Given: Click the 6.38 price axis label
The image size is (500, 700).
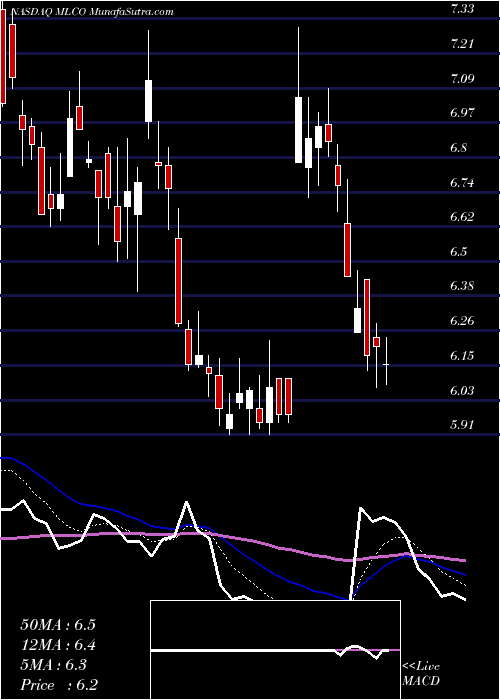Looking at the screenshot, I should coord(463,286).
